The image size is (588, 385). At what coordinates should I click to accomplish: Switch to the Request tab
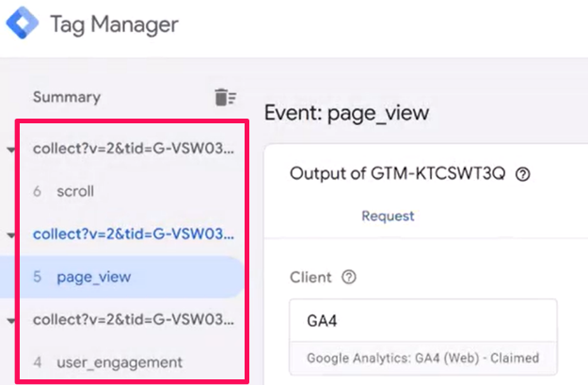click(388, 217)
